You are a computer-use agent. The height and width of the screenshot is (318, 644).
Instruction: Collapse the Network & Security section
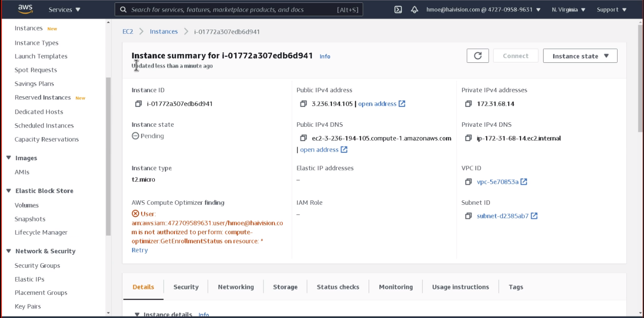tap(9, 251)
